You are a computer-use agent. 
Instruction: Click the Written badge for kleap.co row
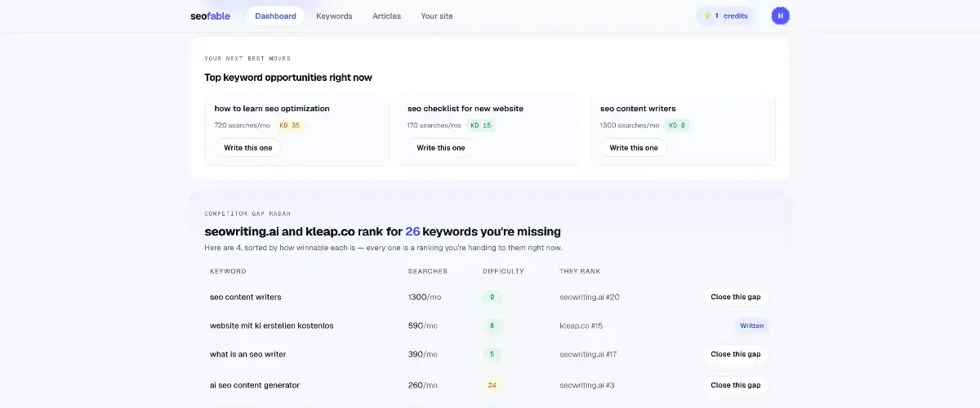(752, 325)
